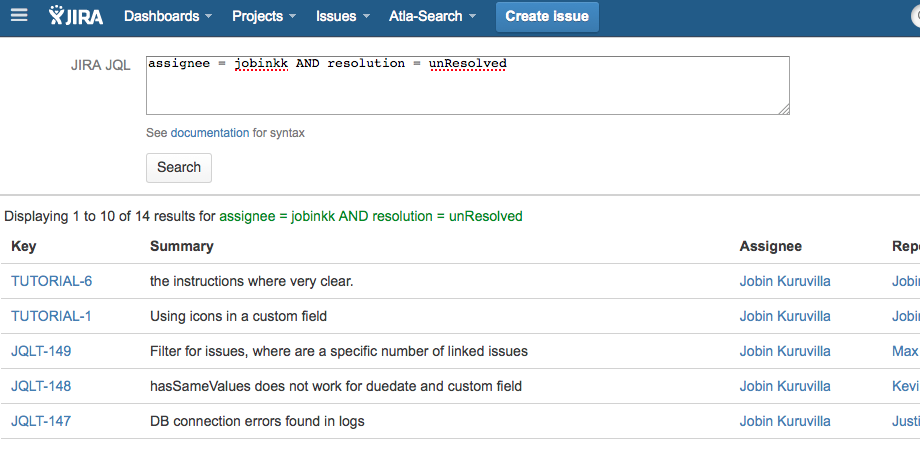Open issue JQLT-148
The height and width of the screenshot is (450, 920).
point(41,386)
